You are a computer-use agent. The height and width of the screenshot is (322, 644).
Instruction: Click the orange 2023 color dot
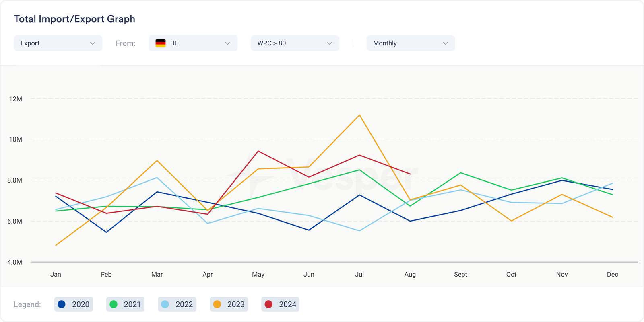(x=217, y=304)
